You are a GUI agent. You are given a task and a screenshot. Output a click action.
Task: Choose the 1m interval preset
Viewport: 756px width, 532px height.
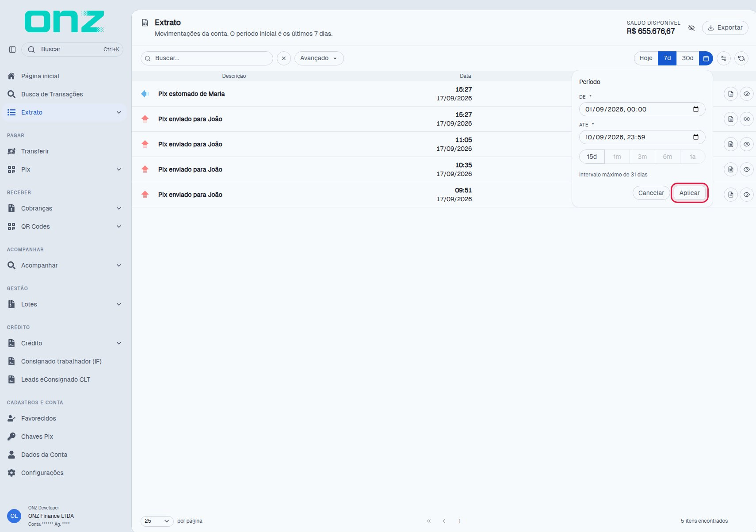(617, 157)
